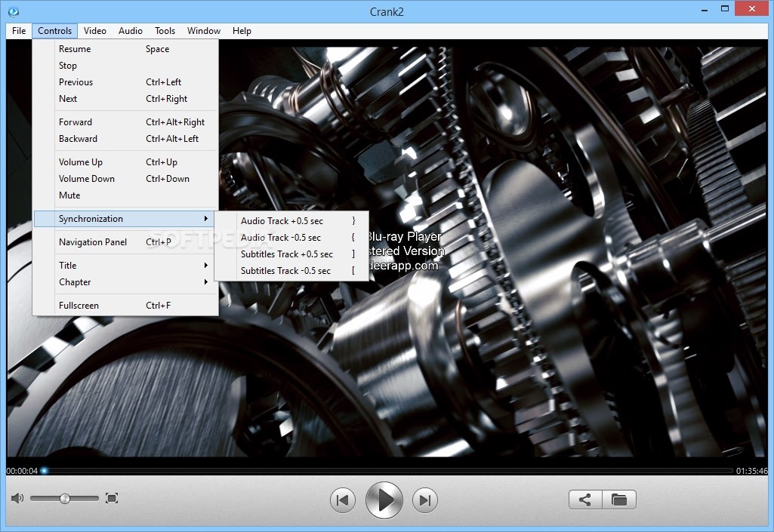774x532 pixels.
Task: Open the Tools menu
Action: (x=165, y=31)
